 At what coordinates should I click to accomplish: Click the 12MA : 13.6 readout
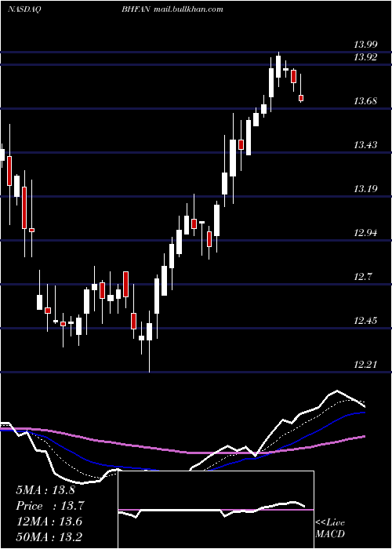tap(49, 522)
